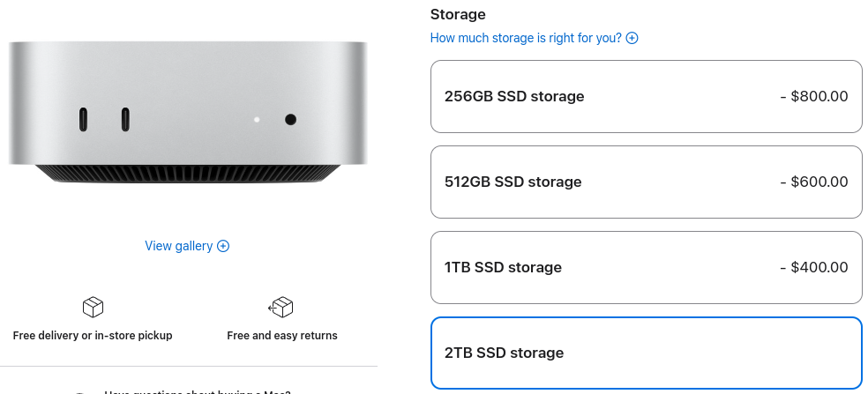Open the View gallery link
Image resolution: width=868 pixels, height=394 pixels.
[x=179, y=246]
